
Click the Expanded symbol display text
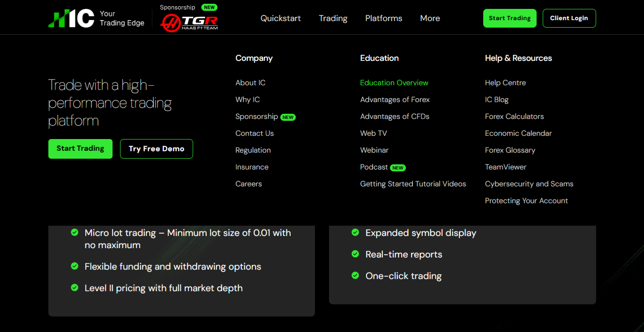(x=421, y=233)
